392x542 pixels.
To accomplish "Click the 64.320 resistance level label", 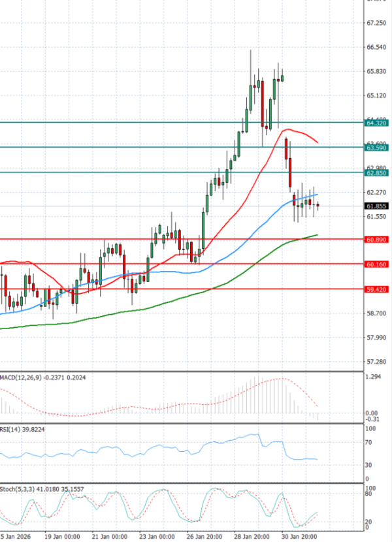I will pyautogui.click(x=378, y=123).
